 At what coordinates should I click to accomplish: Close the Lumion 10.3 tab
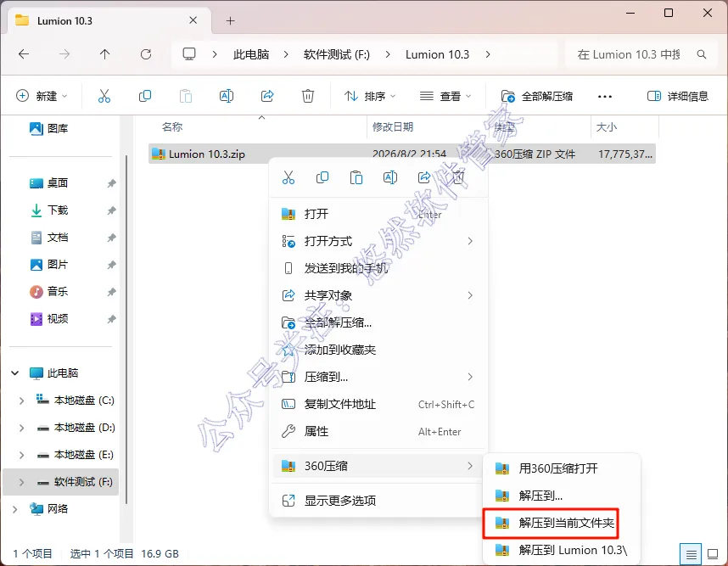pos(193,20)
